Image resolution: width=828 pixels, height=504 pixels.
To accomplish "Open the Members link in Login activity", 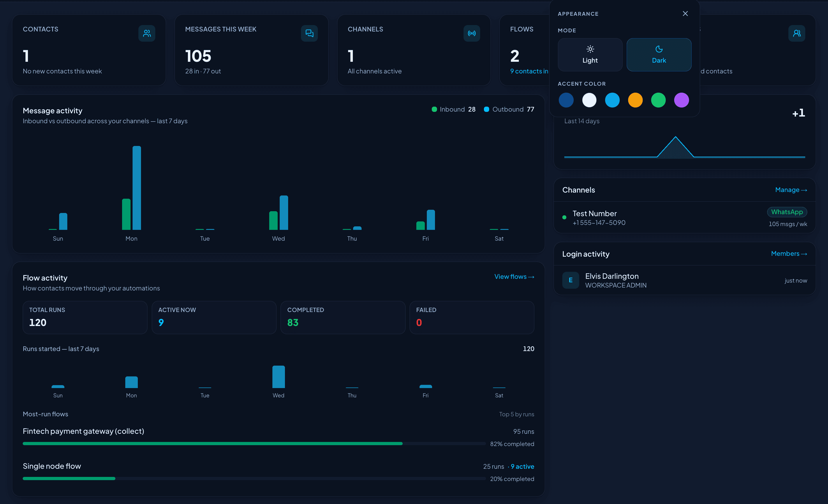I will pos(789,254).
